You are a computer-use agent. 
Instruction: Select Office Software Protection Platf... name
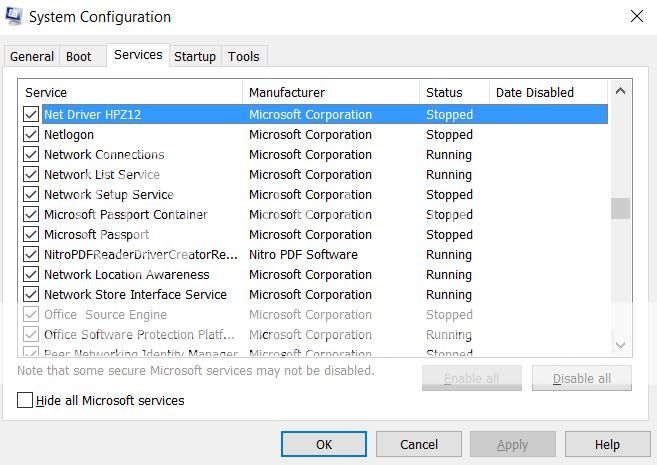coord(139,335)
